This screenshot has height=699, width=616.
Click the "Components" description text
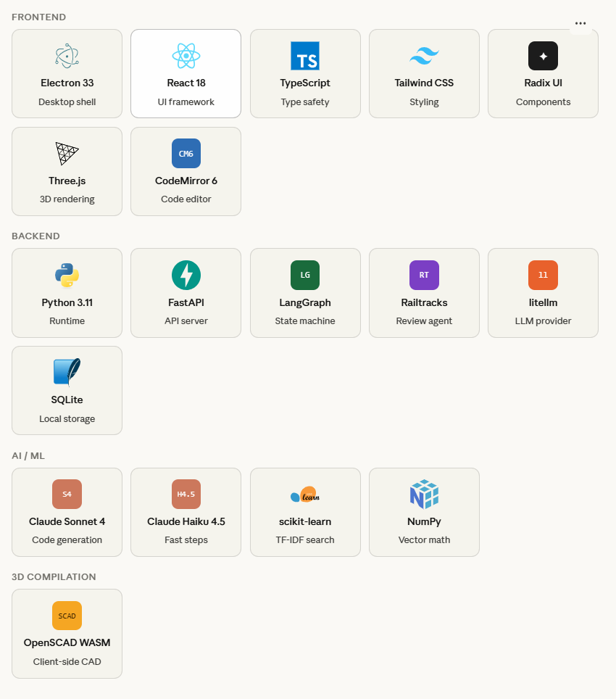[x=543, y=102]
